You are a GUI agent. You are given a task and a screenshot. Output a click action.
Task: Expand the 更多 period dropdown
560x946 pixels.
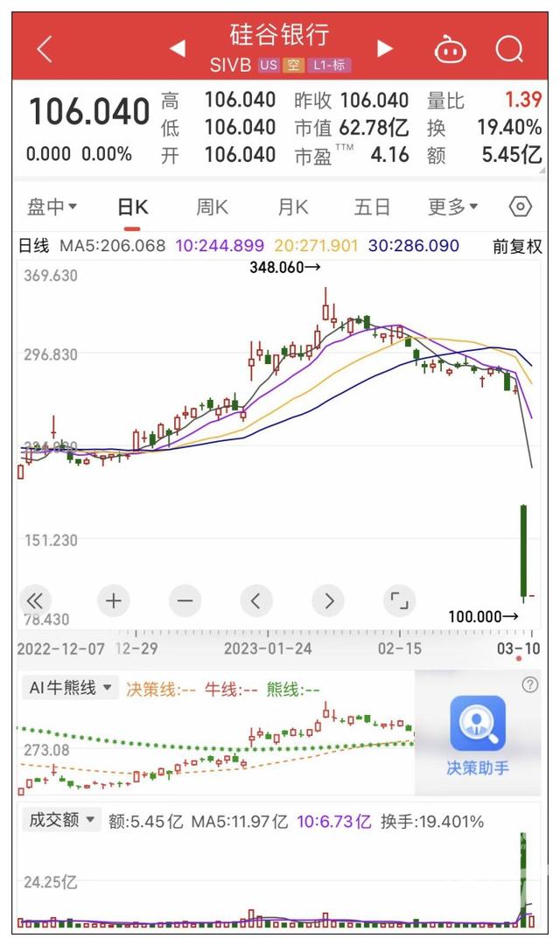point(452,207)
